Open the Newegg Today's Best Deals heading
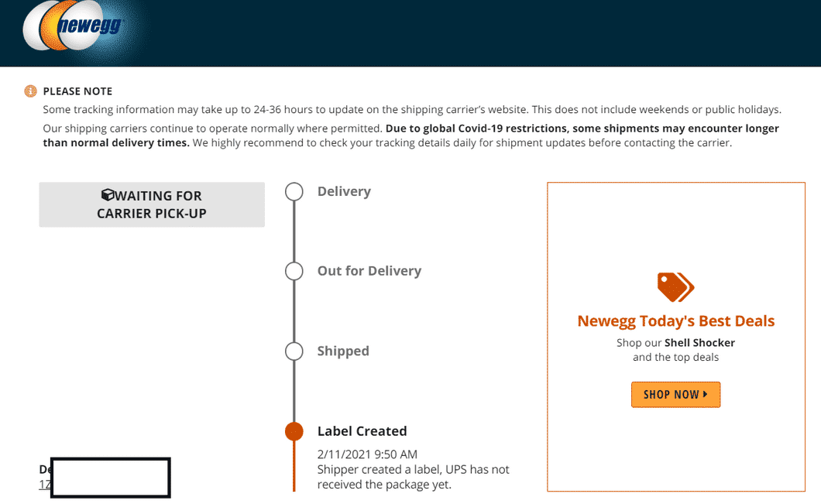The height and width of the screenshot is (504, 821). [x=675, y=321]
